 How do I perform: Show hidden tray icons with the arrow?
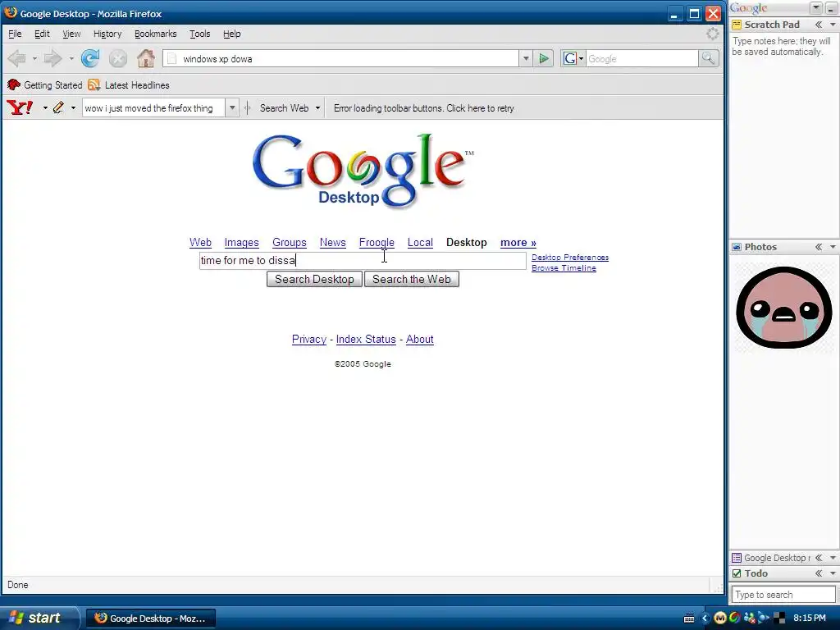pos(705,619)
